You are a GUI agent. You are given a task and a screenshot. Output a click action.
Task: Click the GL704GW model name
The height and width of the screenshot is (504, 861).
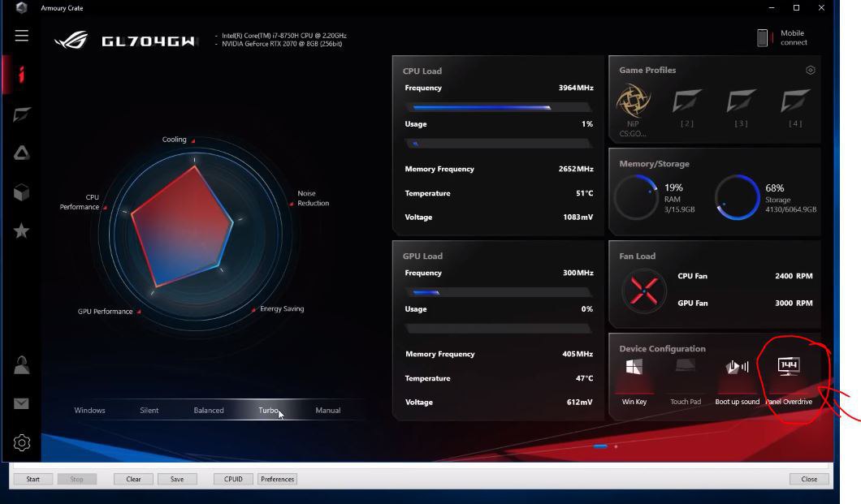click(x=149, y=41)
